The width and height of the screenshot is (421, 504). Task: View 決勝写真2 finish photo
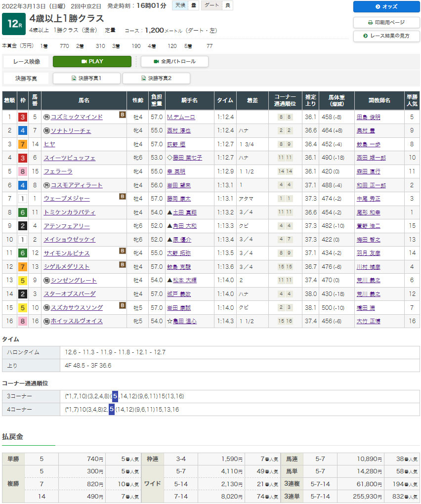pyautogui.click(x=156, y=78)
